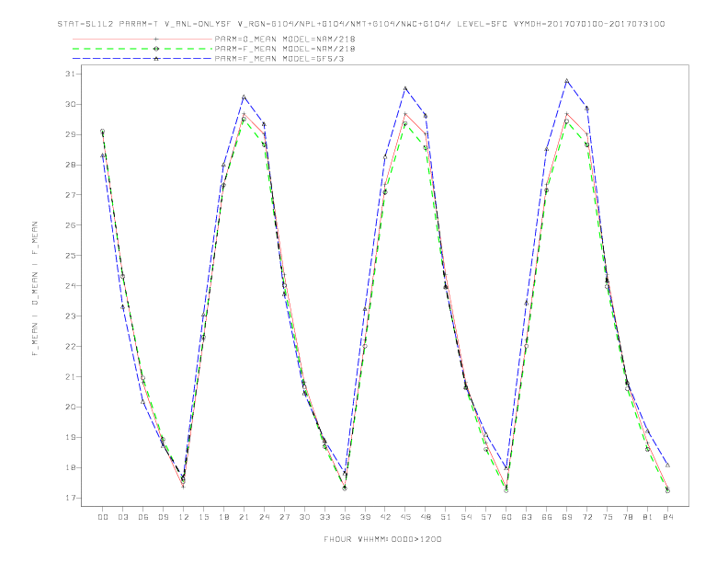Click x-axis forecast hour label 18
This screenshot has width=728, height=563.
[x=223, y=517]
